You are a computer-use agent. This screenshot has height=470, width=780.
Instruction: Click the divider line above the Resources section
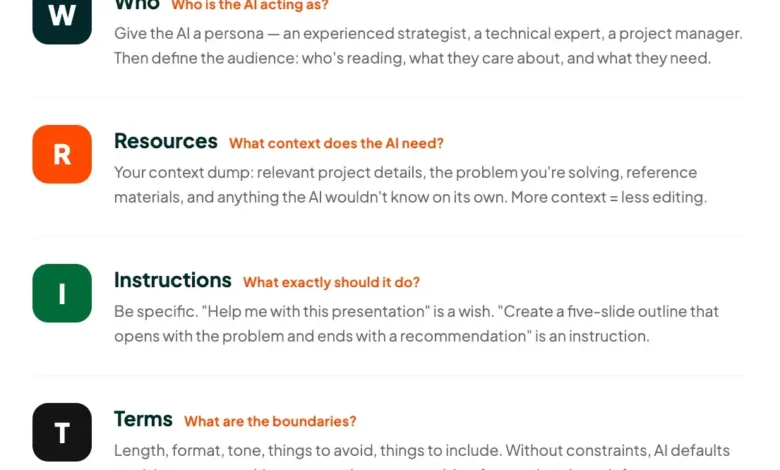[388, 98]
